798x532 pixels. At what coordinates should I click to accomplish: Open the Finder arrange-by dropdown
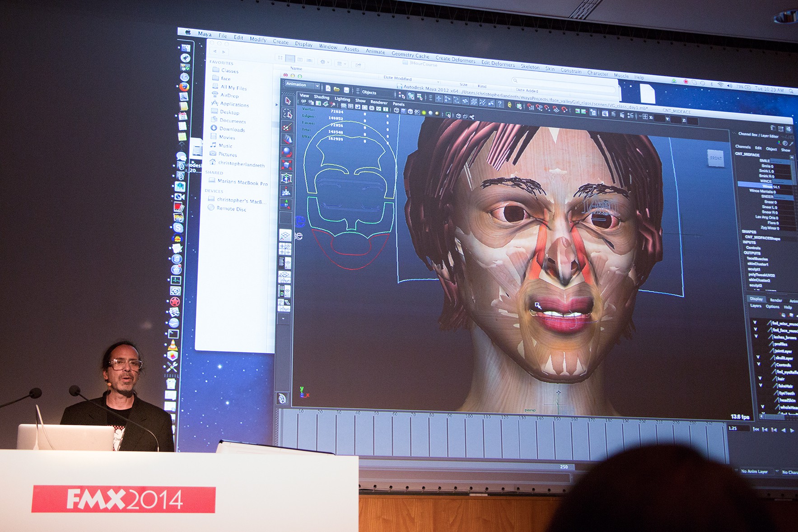coord(341,64)
